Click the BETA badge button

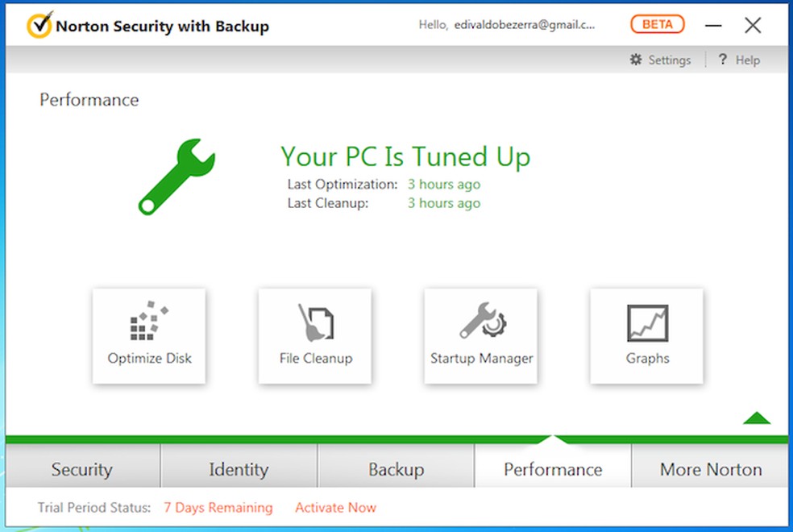tap(657, 25)
